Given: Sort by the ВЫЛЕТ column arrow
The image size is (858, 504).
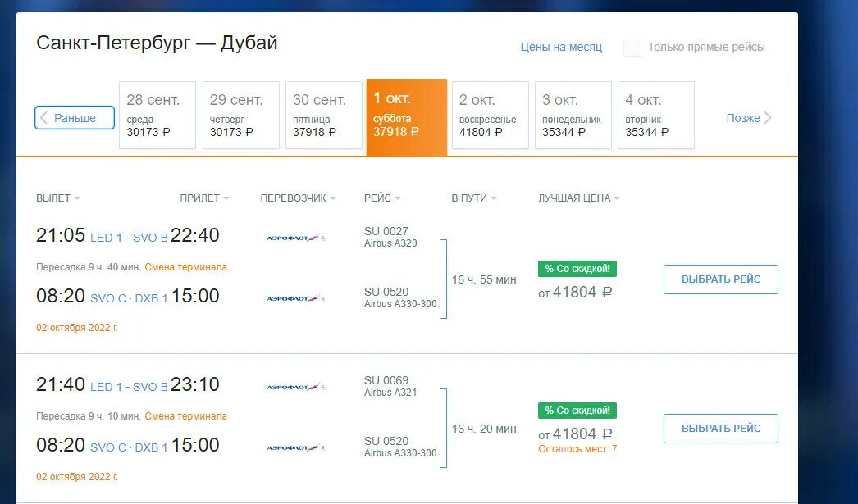Looking at the screenshot, I should [x=76, y=198].
